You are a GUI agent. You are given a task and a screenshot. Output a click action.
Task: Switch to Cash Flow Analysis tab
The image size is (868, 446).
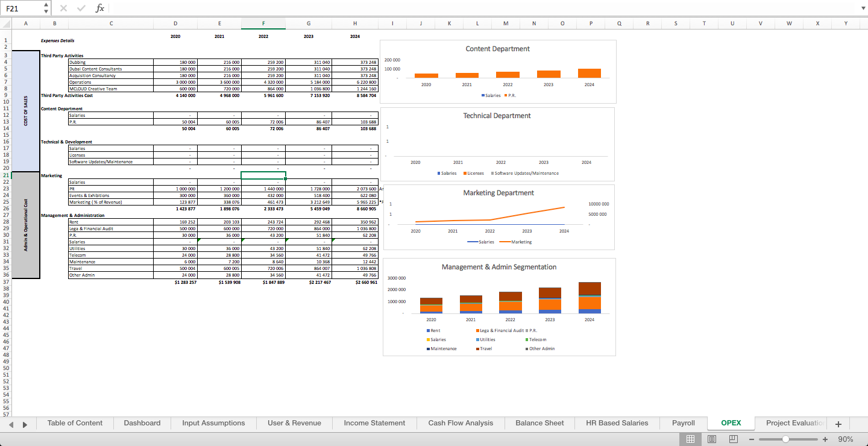click(x=461, y=423)
